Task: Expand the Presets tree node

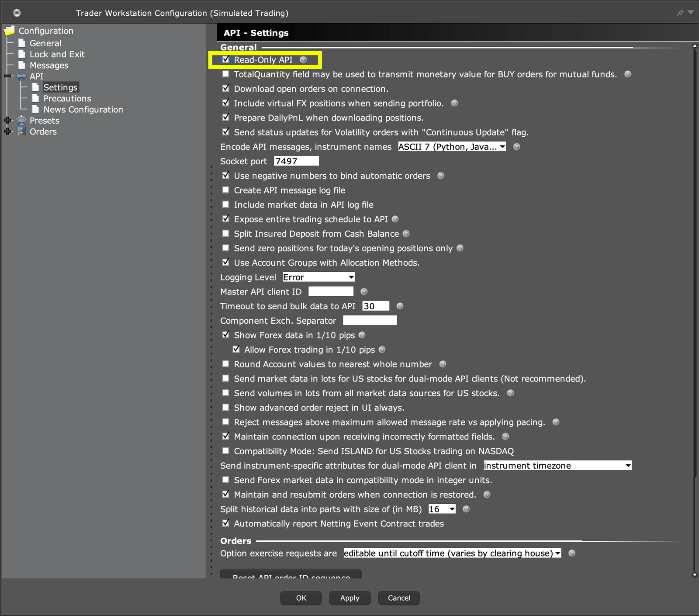Action: pyautogui.click(x=8, y=120)
